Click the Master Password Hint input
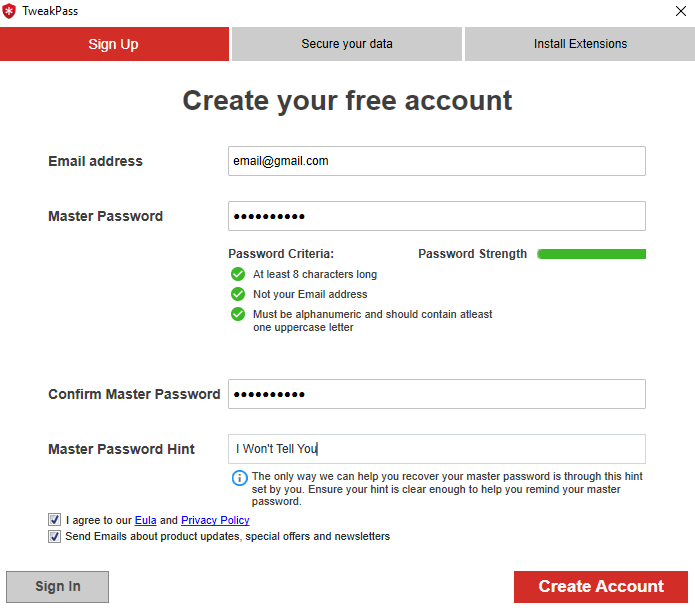The image size is (695, 610). (x=436, y=449)
